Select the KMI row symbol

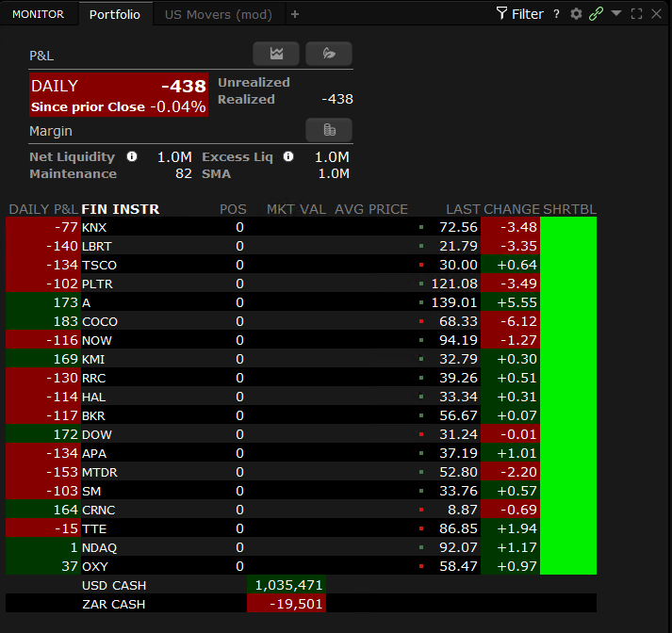coord(93,359)
